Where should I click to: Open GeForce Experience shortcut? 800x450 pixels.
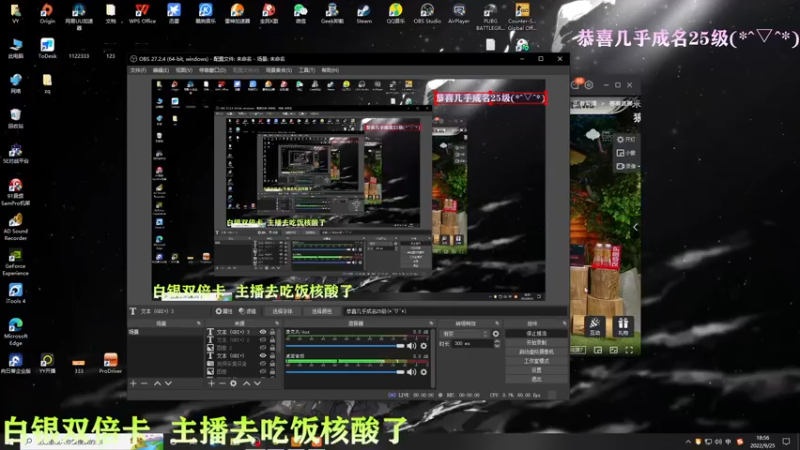pos(15,262)
